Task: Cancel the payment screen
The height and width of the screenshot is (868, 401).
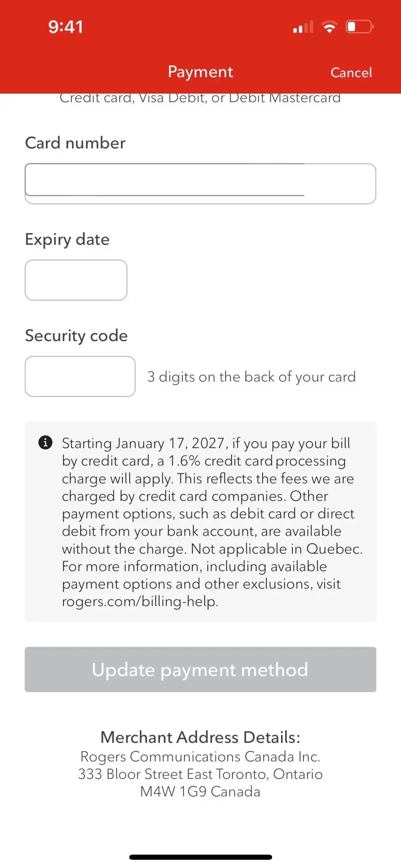Action: point(351,72)
